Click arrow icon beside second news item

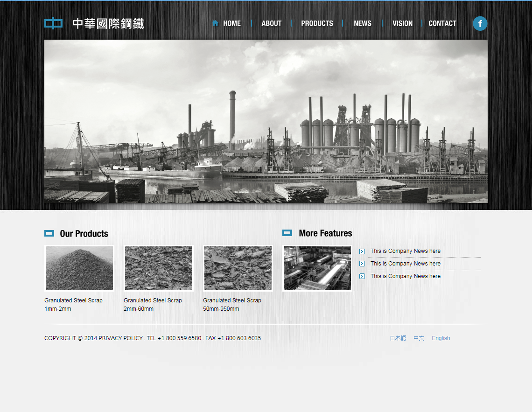362,264
